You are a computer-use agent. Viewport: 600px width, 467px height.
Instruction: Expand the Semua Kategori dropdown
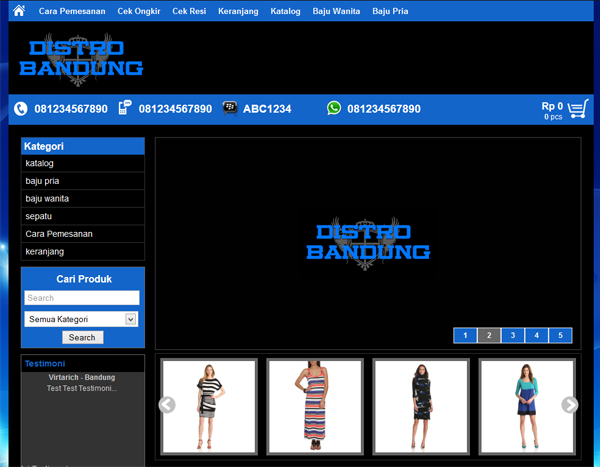coord(131,319)
